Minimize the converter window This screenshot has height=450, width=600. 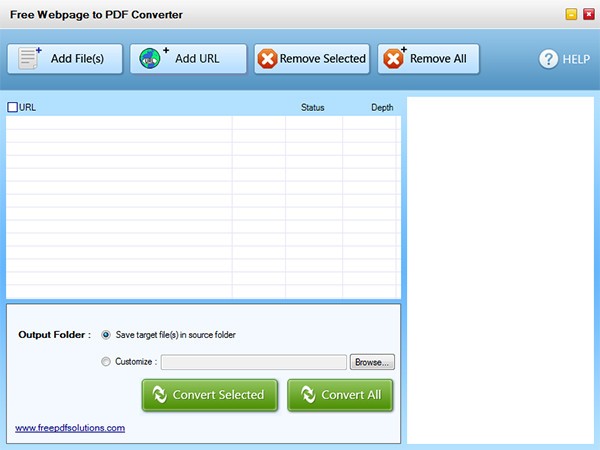[x=571, y=15]
